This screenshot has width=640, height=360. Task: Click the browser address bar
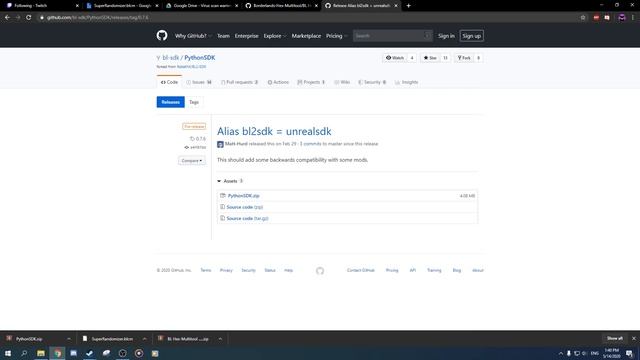[x=306, y=18]
